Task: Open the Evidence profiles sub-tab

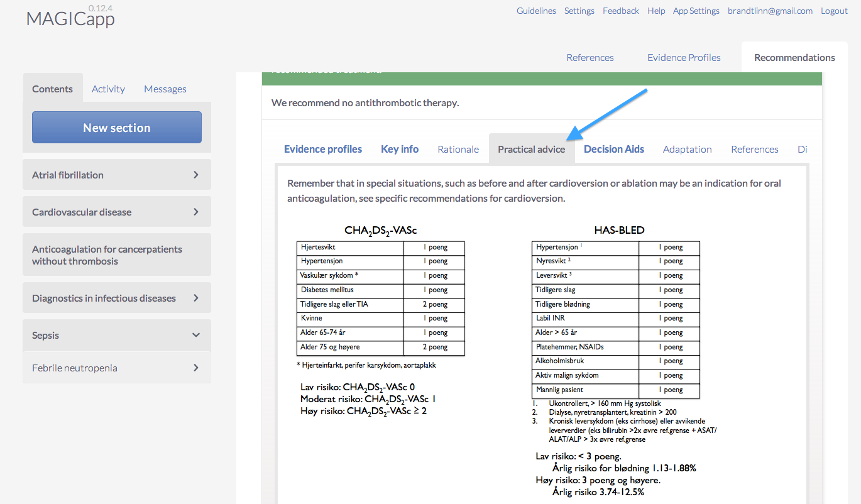Action: pos(323,149)
